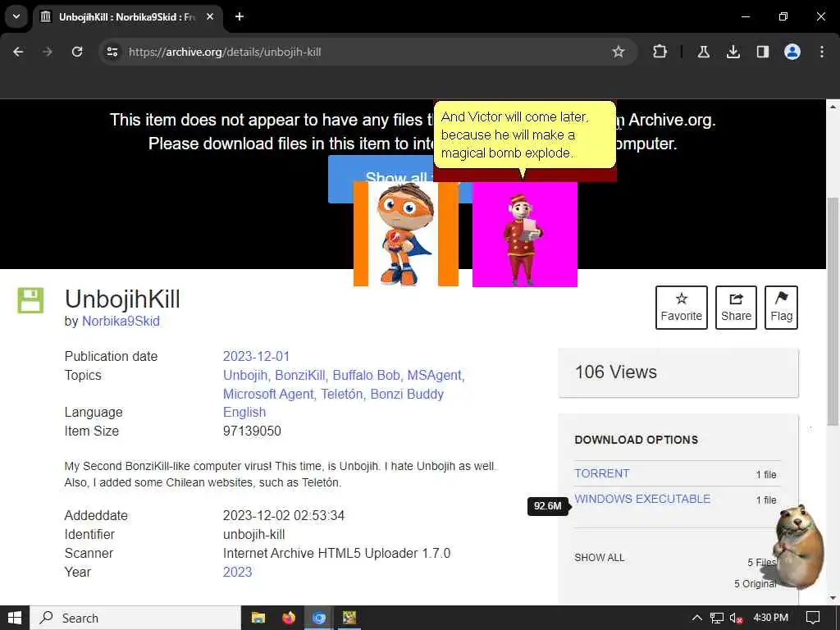Viewport: 840px width, 630px height.
Task: Reload the archive.org page
Action: coord(77,52)
